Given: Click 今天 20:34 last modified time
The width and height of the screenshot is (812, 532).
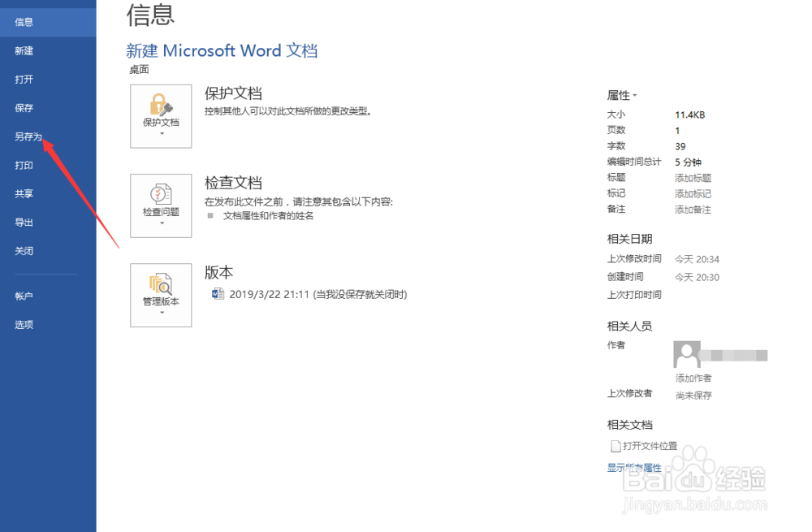Looking at the screenshot, I should coord(697,259).
